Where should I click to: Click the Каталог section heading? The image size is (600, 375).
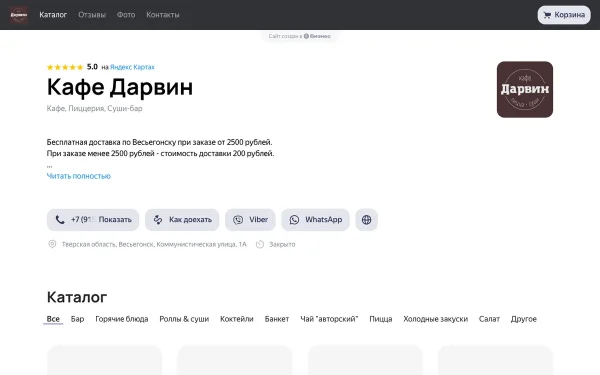pyautogui.click(x=77, y=297)
